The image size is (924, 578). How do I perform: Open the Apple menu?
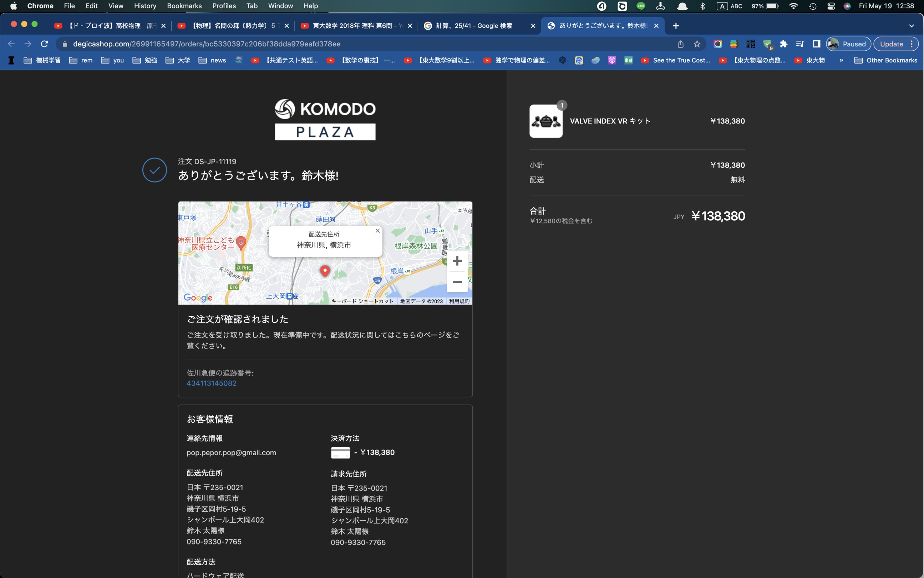tap(13, 6)
